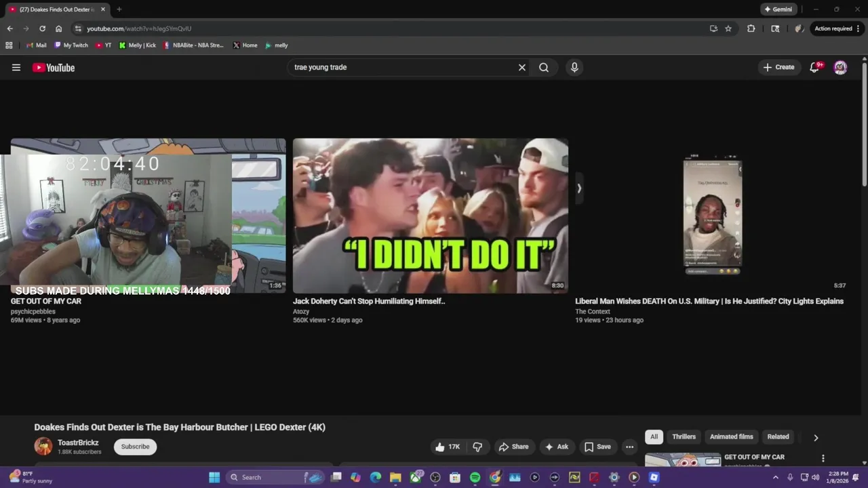Open the browser home page

(58, 28)
